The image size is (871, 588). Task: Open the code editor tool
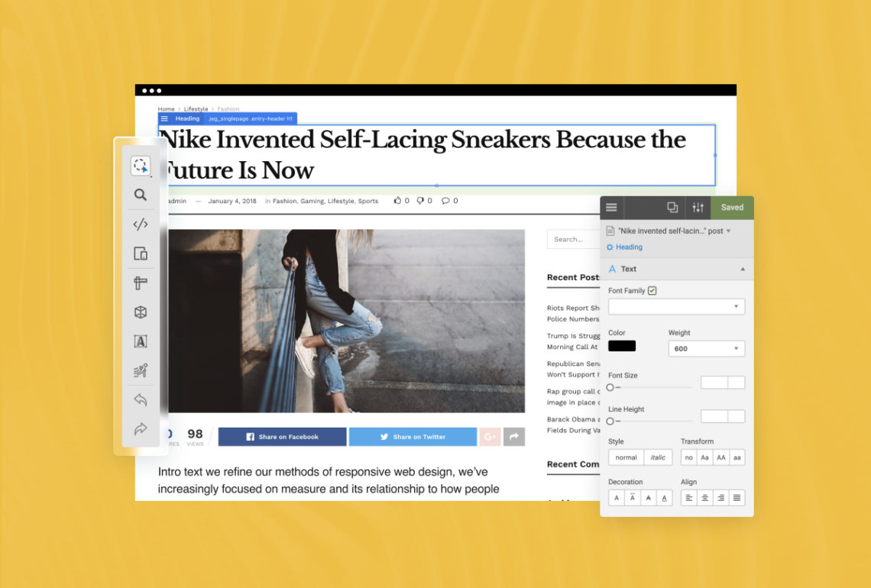pyautogui.click(x=141, y=225)
